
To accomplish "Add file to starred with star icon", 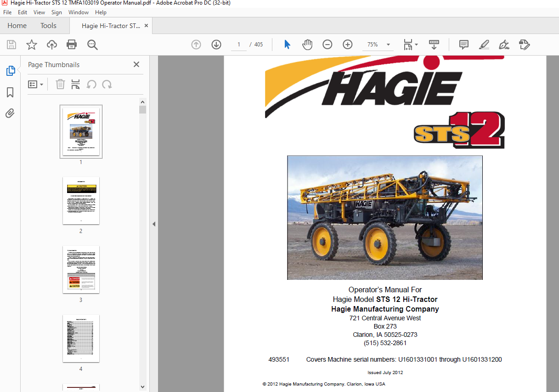I will [32, 45].
